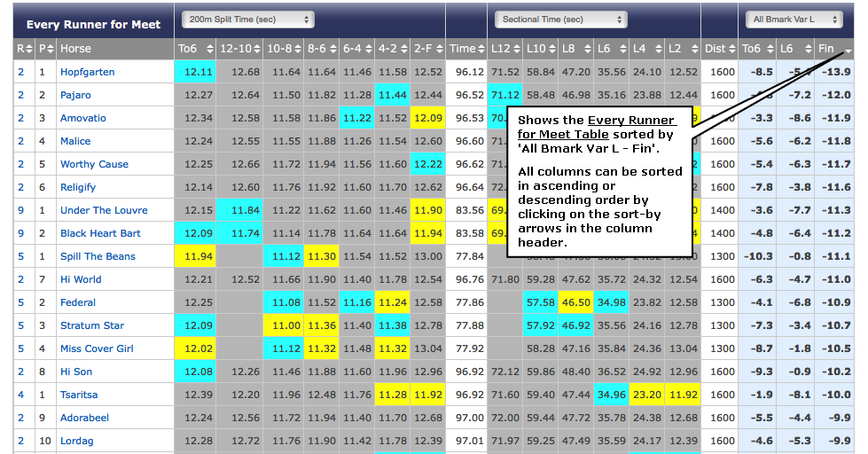The image size is (868, 454).
Task: Click the Miss Cover Girl horse link
Action: 97,348
